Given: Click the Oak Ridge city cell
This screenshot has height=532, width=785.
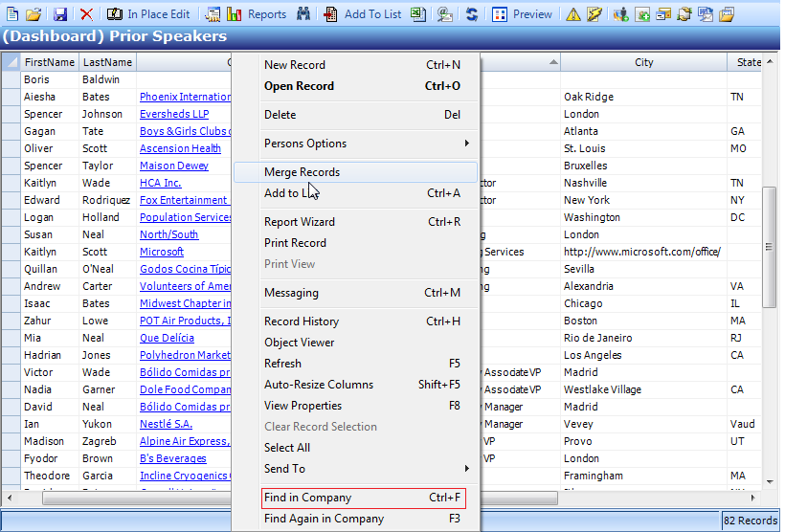Looking at the screenshot, I should click(x=644, y=97).
